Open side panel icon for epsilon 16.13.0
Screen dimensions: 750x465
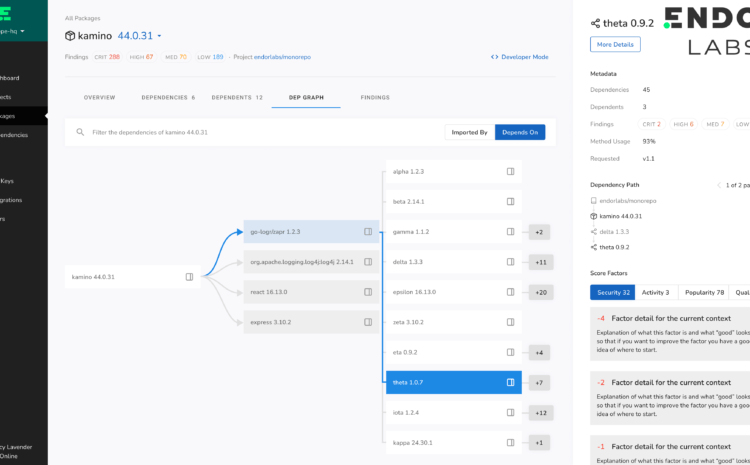click(510, 292)
